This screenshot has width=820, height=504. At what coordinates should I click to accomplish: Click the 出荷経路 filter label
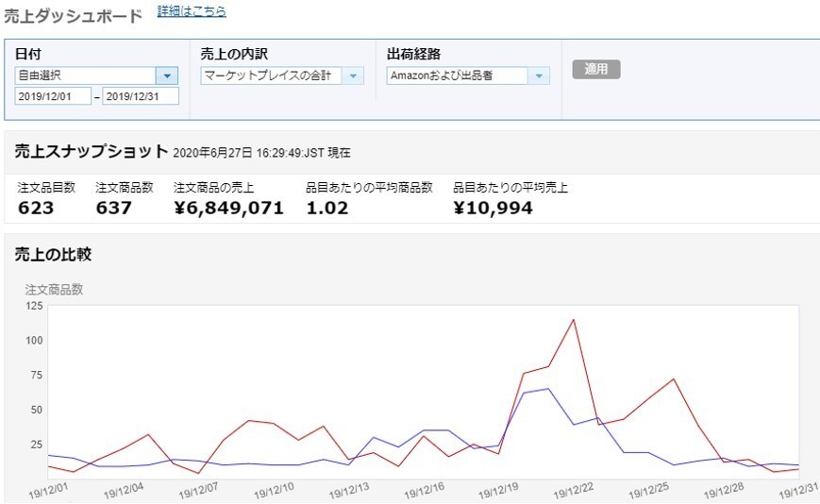point(413,54)
